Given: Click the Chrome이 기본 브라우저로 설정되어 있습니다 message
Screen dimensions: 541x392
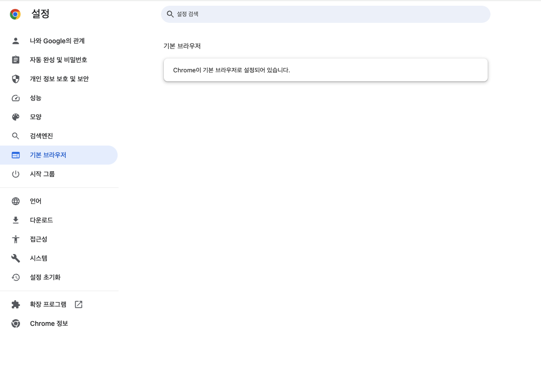Looking at the screenshot, I should [231, 70].
